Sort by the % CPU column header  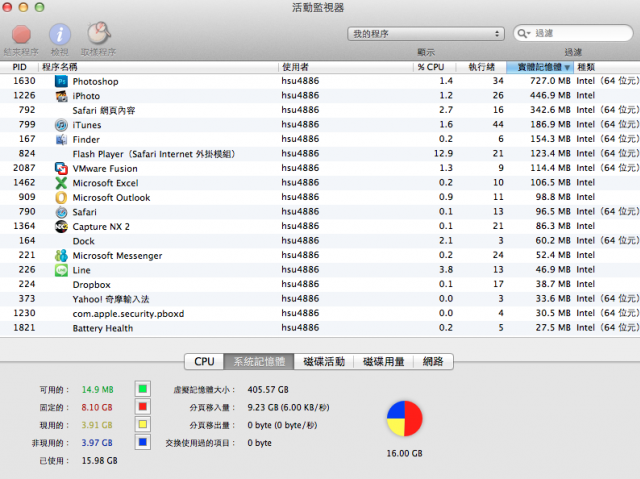point(434,67)
